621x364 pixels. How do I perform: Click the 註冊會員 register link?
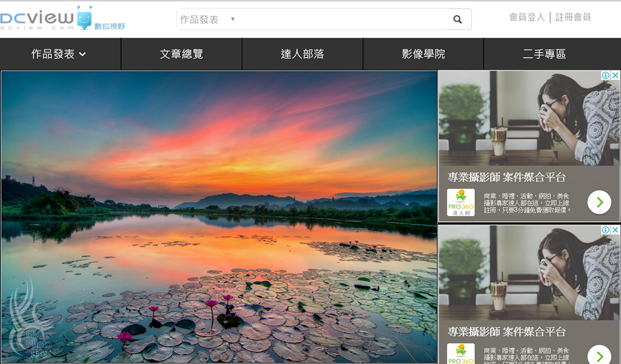(x=573, y=17)
